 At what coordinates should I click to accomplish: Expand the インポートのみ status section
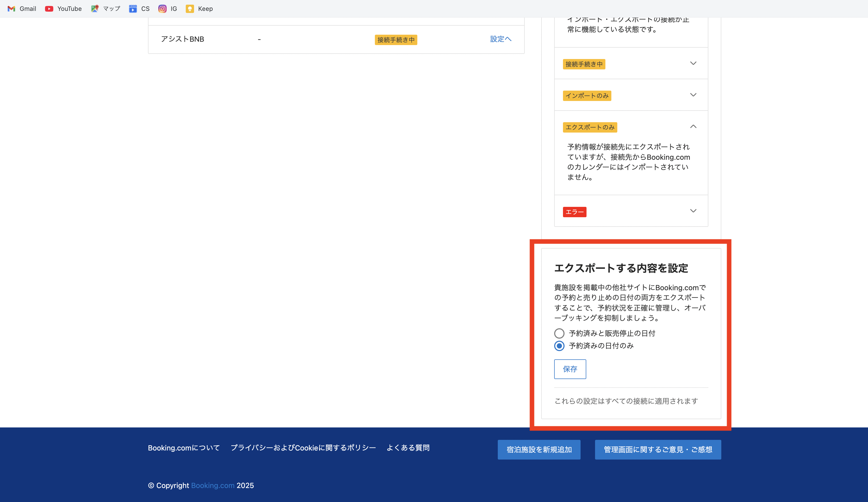click(x=693, y=95)
